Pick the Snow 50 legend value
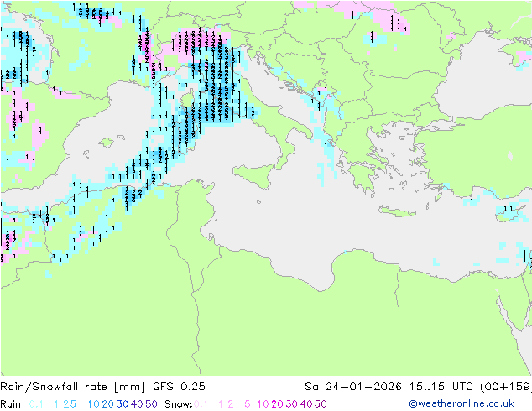The height and width of the screenshot is (411, 532). [x=321, y=404]
